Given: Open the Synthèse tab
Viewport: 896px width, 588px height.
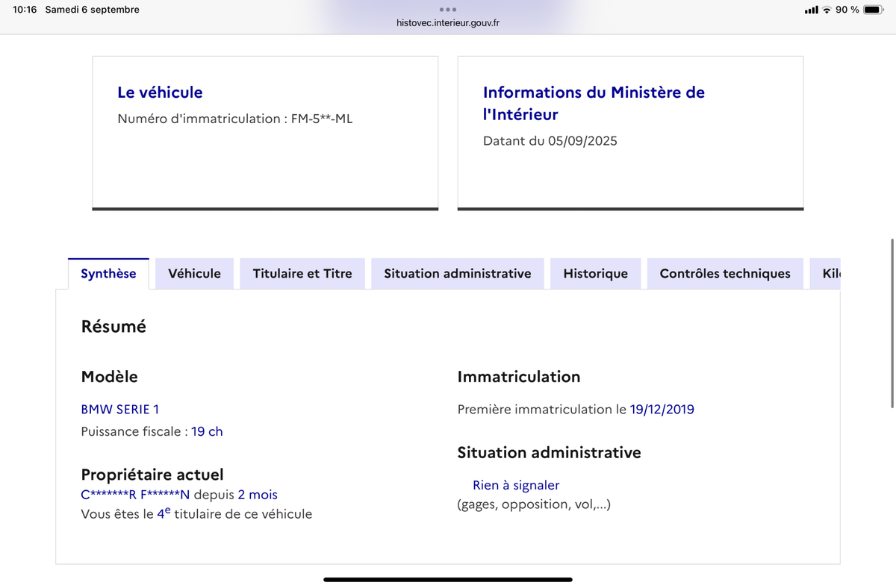Looking at the screenshot, I should pyautogui.click(x=108, y=273).
